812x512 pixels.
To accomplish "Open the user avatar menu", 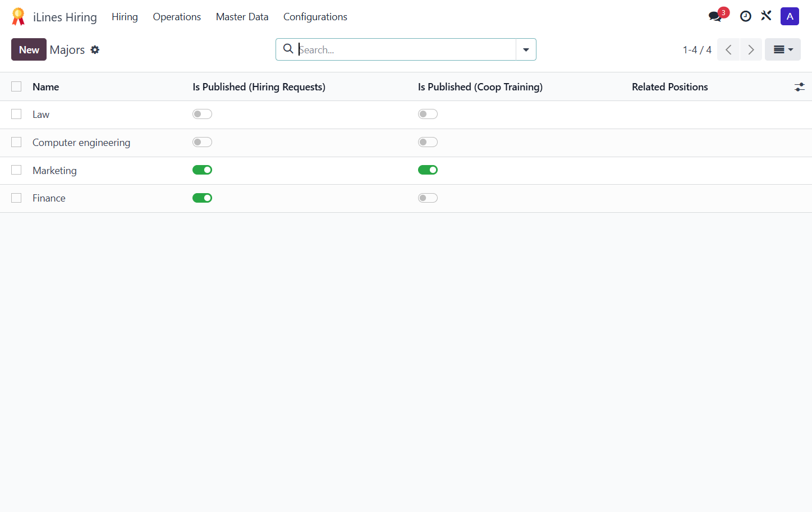I will tap(790, 16).
